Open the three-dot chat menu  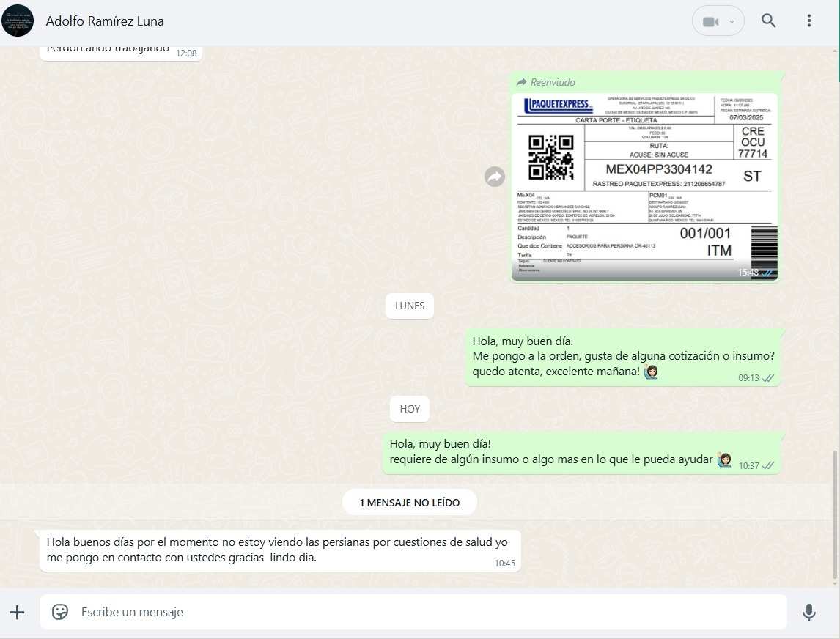(808, 21)
